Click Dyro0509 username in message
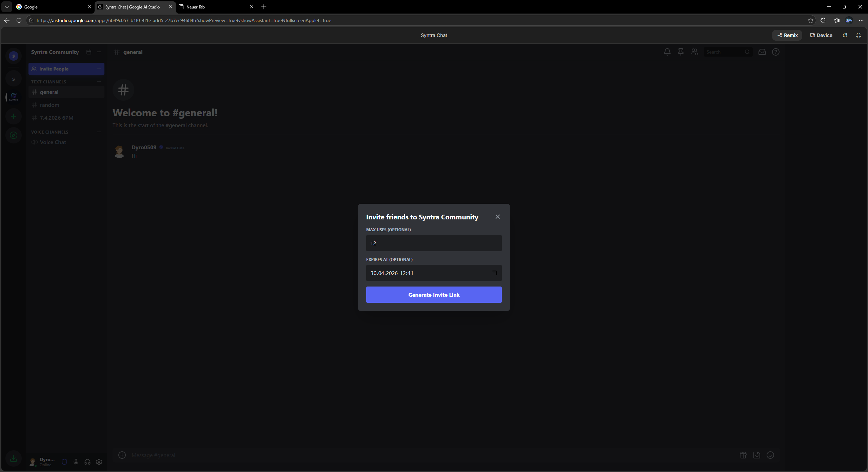The height and width of the screenshot is (472, 868). 144,147
